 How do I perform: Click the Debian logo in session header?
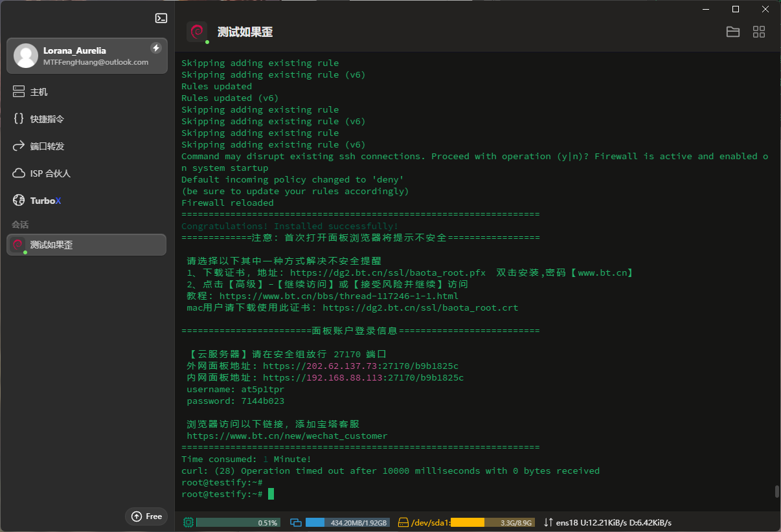(197, 32)
